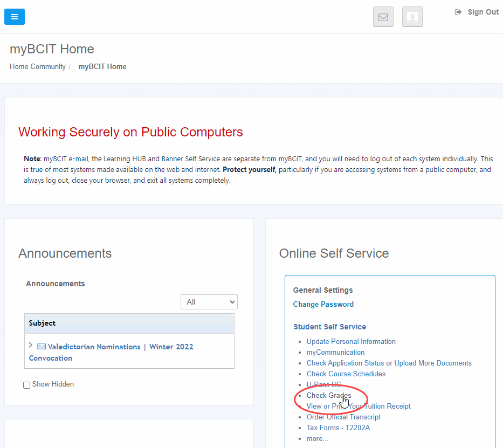Expand more Student Self Service options
Image resolution: width=503 pixels, height=448 pixels.
tap(317, 438)
